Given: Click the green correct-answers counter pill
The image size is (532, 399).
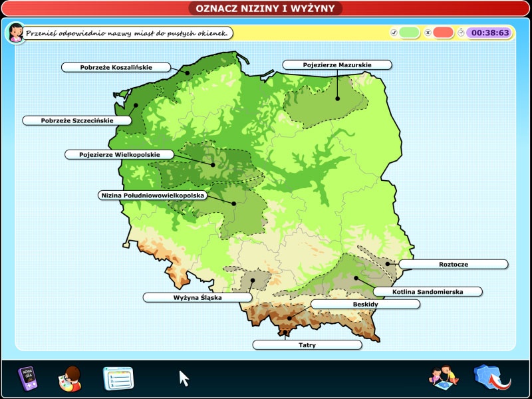Looking at the screenshot, I should click(410, 33).
